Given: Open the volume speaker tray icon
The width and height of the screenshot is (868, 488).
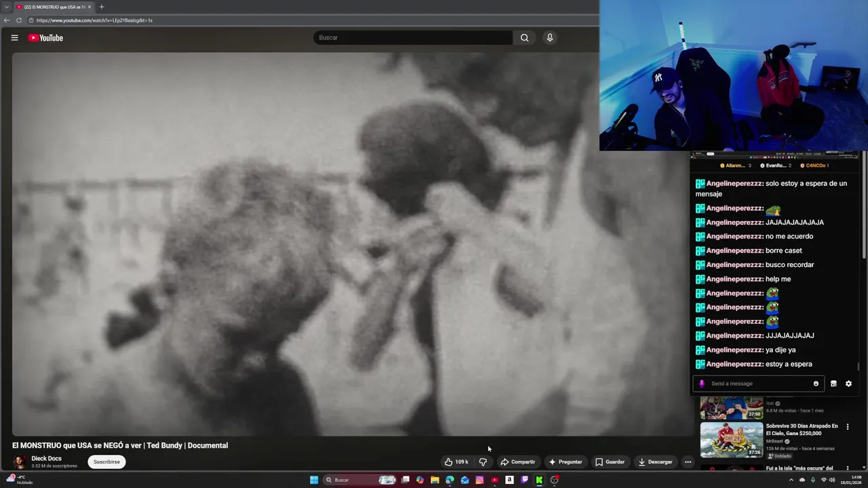Looking at the screenshot, I should click(832, 480).
